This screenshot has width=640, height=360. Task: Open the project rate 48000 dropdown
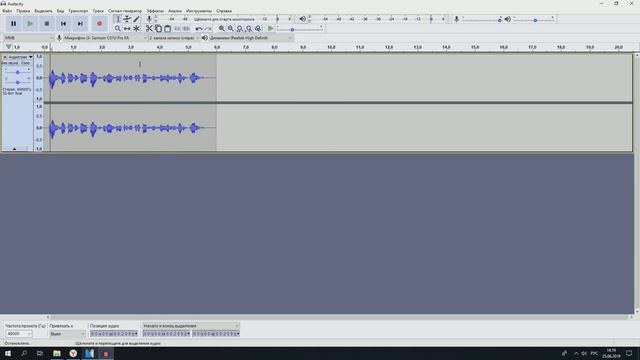pos(19,334)
